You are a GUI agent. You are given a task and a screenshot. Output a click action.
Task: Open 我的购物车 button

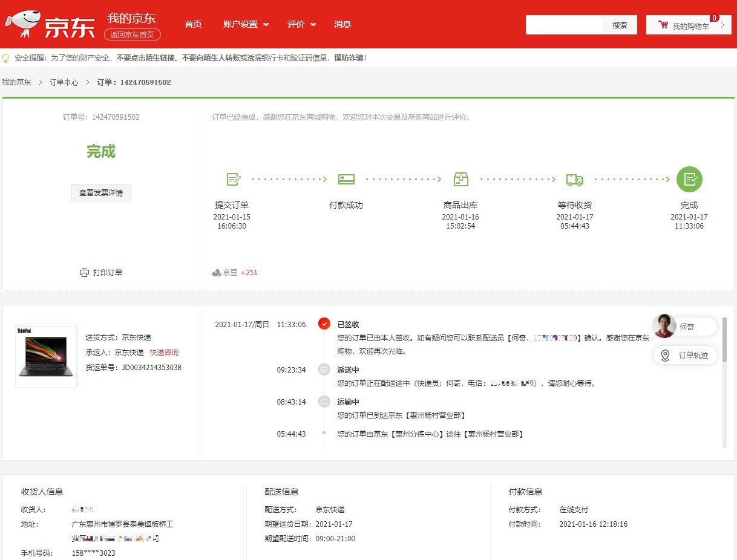click(689, 25)
